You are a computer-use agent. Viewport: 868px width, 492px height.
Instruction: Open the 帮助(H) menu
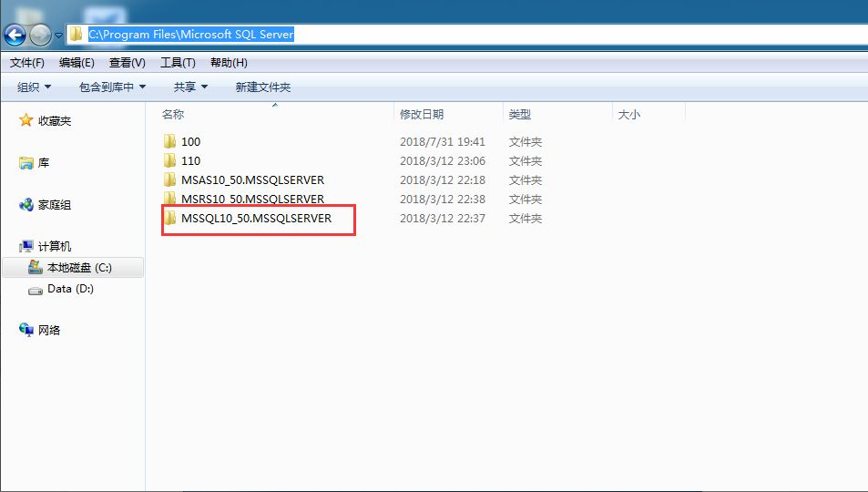(229, 63)
